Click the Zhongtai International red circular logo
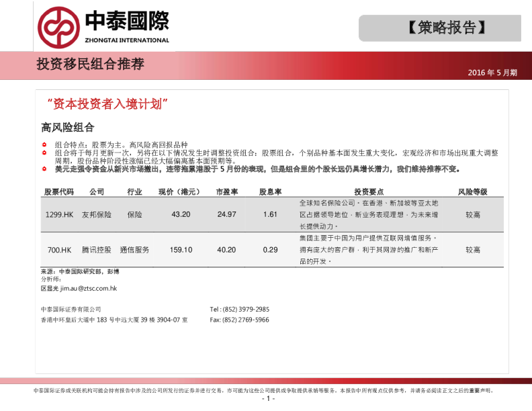This screenshot has width=532, height=411. click(x=59, y=27)
